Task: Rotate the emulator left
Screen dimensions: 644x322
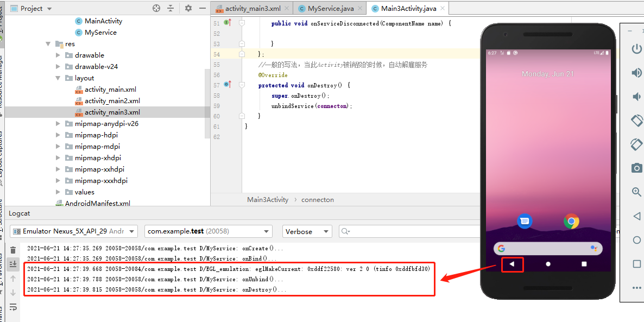Action: click(x=636, y=121)
